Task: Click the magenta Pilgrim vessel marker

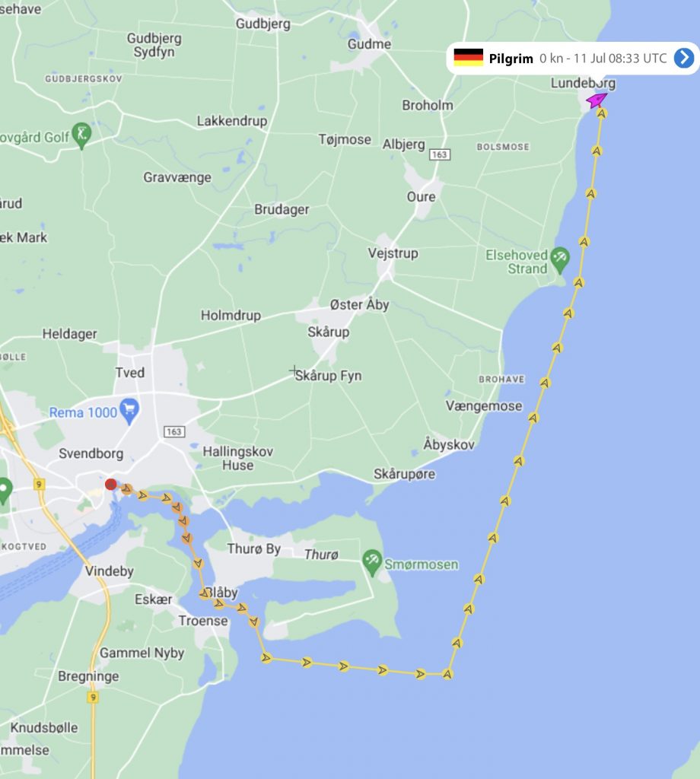Action: tap(597, 100)
